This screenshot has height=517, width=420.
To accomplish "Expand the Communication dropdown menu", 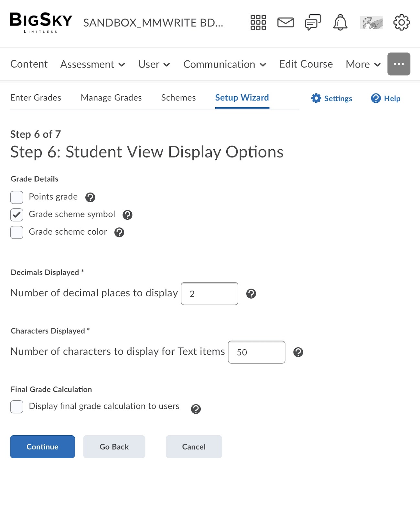I will tap(225, 64).
